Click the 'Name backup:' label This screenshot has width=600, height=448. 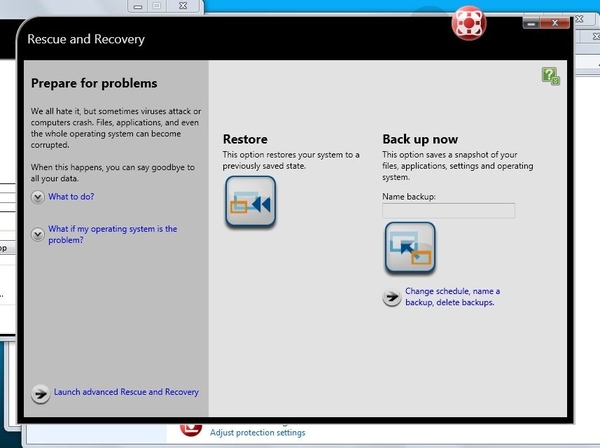[409, 197]
